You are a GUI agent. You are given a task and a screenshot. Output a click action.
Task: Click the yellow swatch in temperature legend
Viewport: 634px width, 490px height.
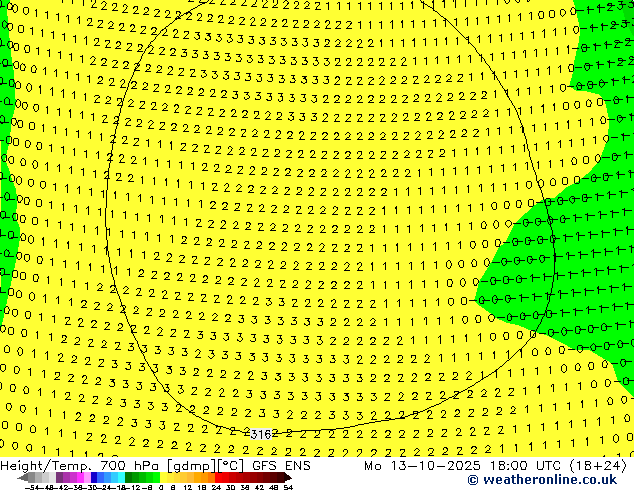164,478
